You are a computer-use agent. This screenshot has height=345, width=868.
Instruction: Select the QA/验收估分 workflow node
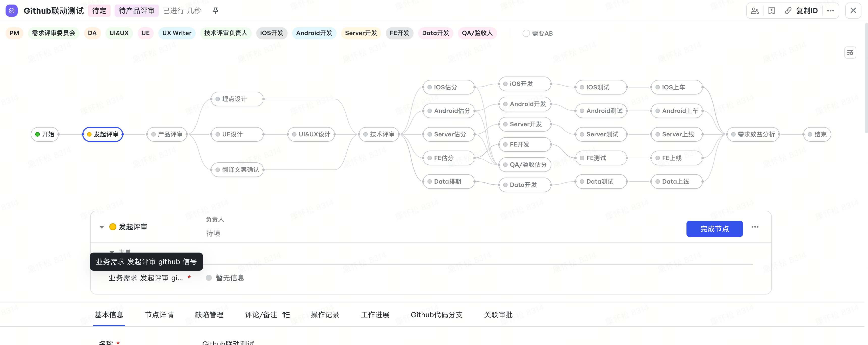point(525,165)
